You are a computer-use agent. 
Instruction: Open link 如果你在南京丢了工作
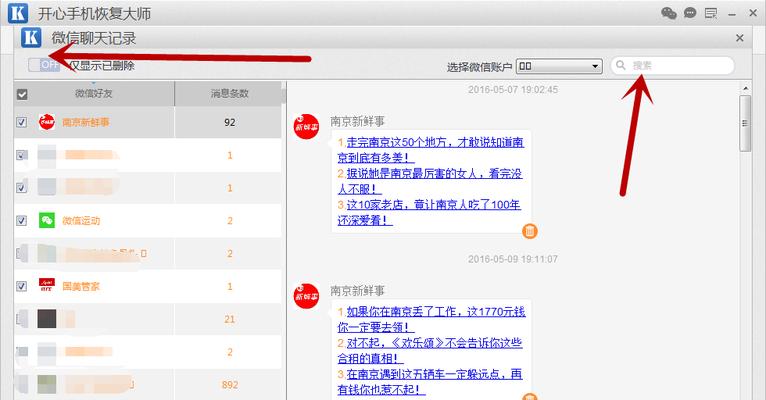point(431,319)
